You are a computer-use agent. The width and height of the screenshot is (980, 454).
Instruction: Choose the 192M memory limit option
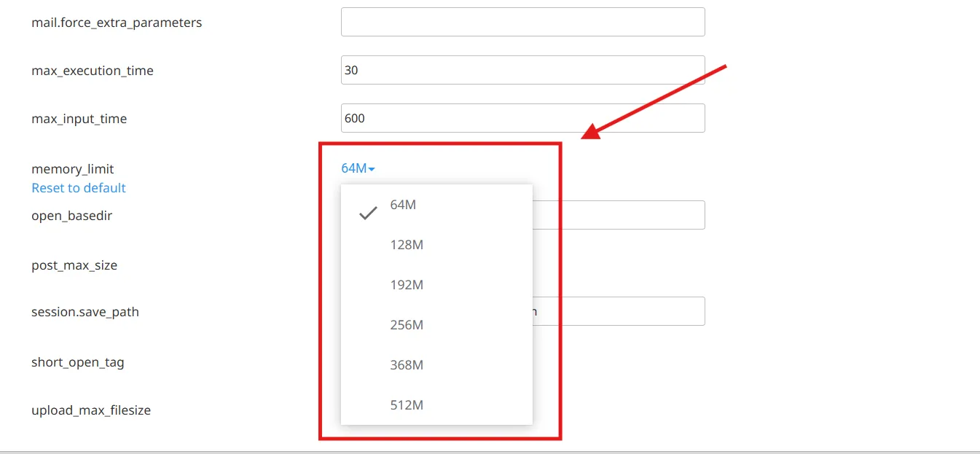(407, 285)
